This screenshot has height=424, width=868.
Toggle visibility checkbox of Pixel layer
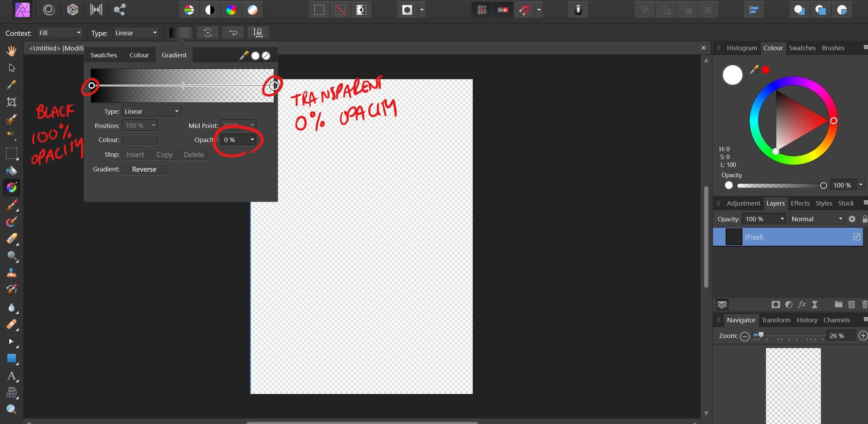tap(857, 237)
